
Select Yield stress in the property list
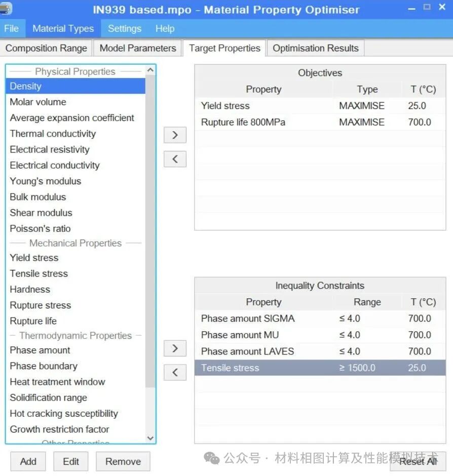pyautogui.click(x=75, y=258)
